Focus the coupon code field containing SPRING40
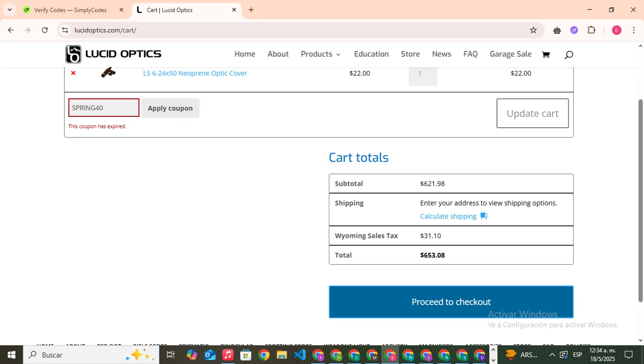 (104, 108)
